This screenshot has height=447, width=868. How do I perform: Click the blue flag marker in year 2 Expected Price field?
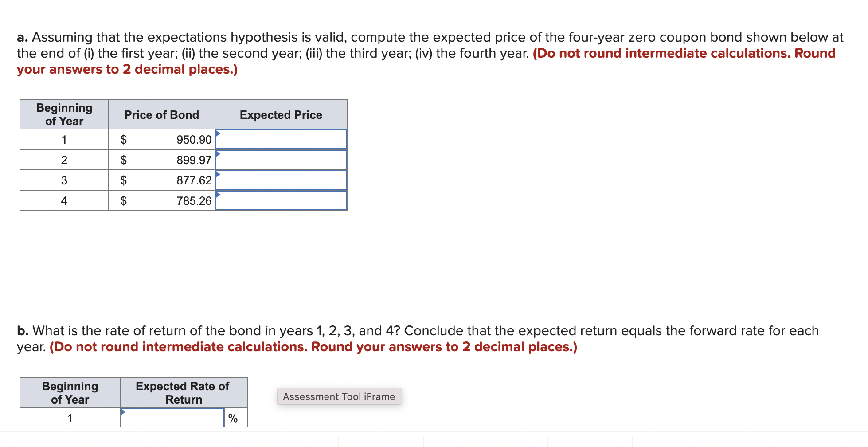click(218, 154)
